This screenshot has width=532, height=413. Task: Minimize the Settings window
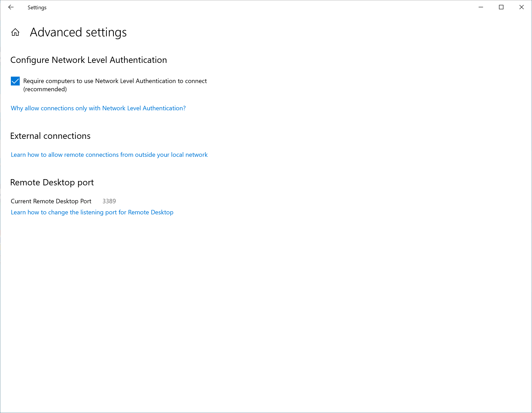pos(481,7)
